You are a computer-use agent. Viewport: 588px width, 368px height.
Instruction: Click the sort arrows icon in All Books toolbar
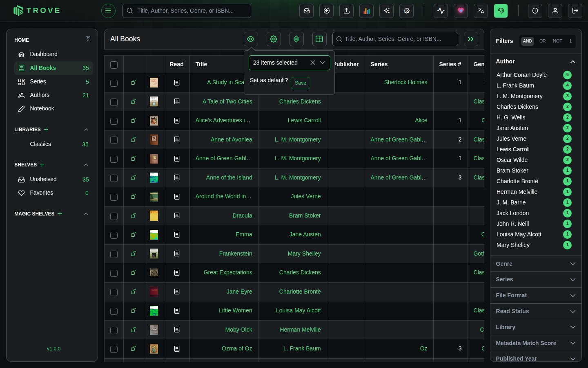point(296,39)
